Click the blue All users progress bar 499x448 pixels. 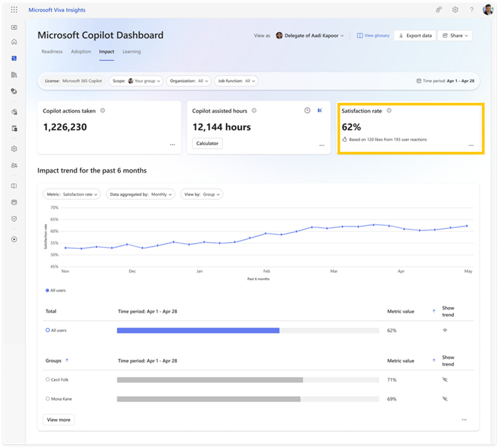click(x=198, y=330)
